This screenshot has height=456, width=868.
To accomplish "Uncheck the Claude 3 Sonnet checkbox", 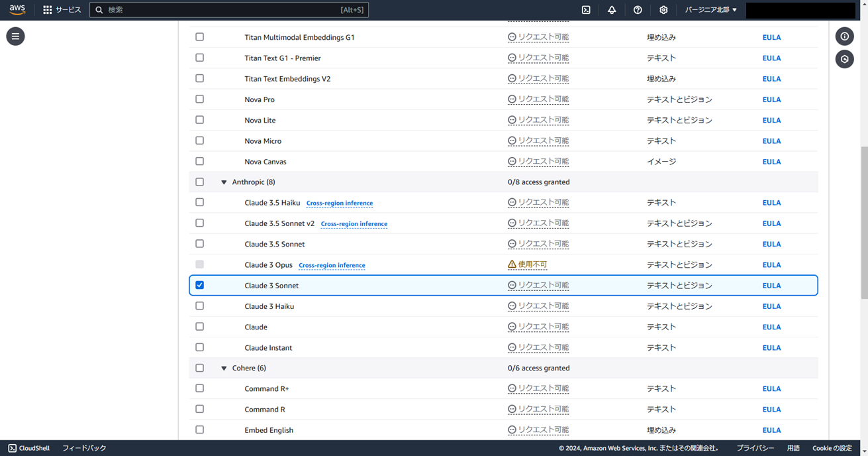I will pyautogui.click(x=199, y=285).
